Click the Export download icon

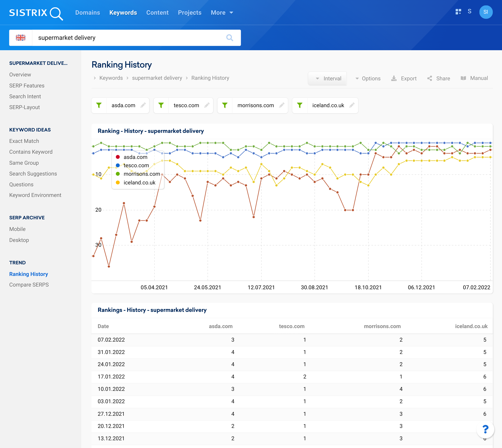394,78
